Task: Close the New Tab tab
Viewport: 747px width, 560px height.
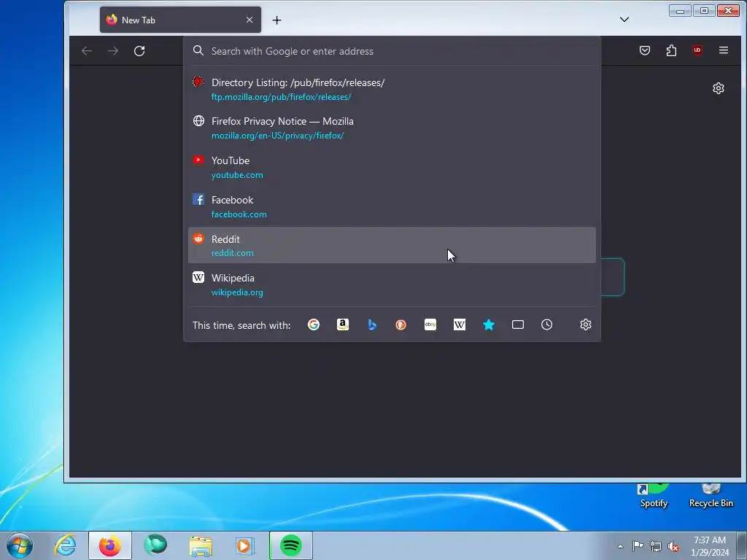Action: [x=249, y=20]
